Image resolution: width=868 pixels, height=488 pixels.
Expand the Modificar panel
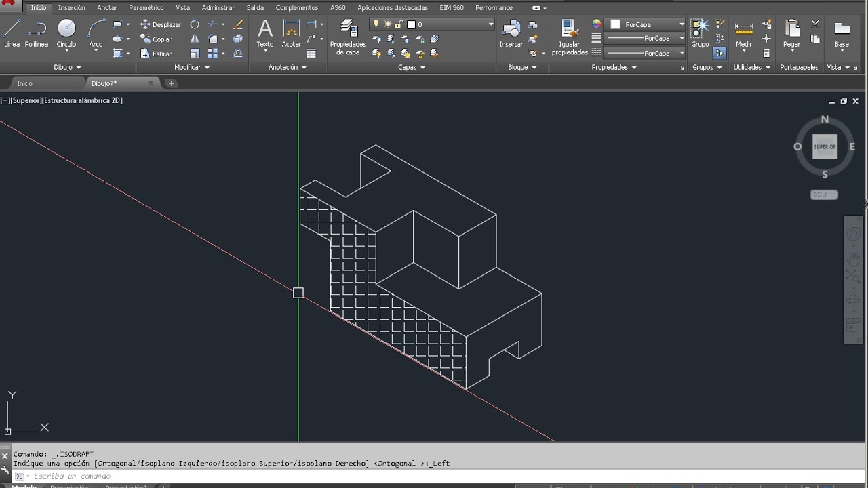(192, 67)
